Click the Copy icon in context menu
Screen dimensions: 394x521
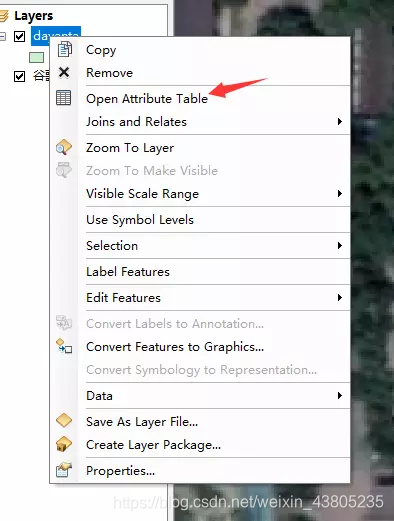[64, 49]
